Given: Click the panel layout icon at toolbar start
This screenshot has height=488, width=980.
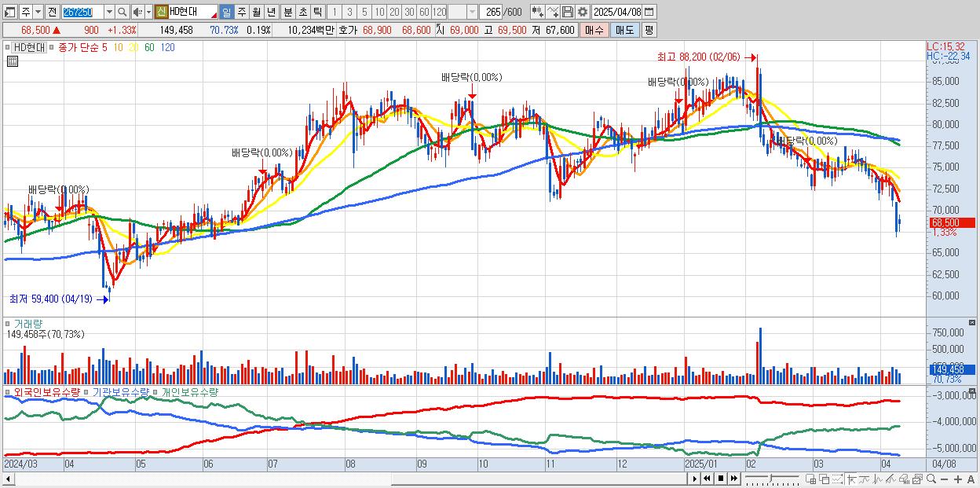Looking at the screenshot, I should 9,12.
